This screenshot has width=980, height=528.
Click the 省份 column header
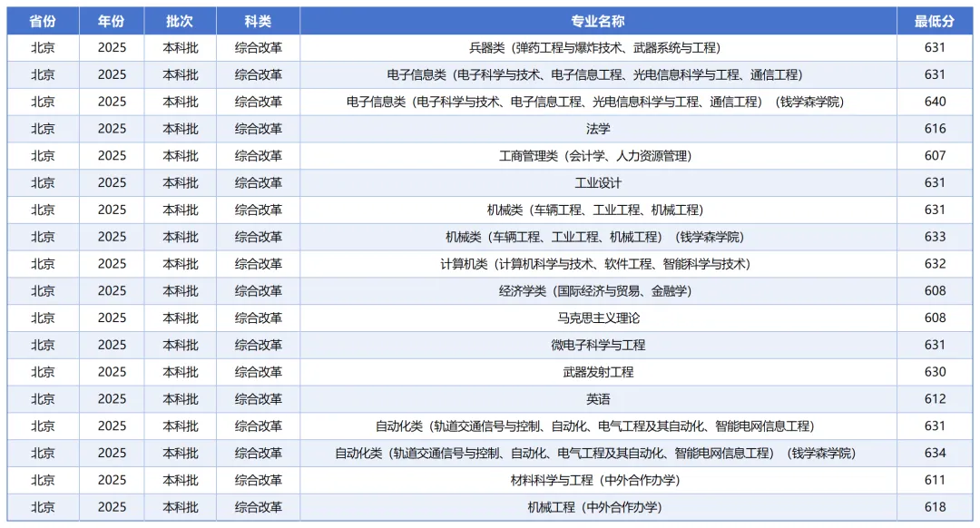44,21
